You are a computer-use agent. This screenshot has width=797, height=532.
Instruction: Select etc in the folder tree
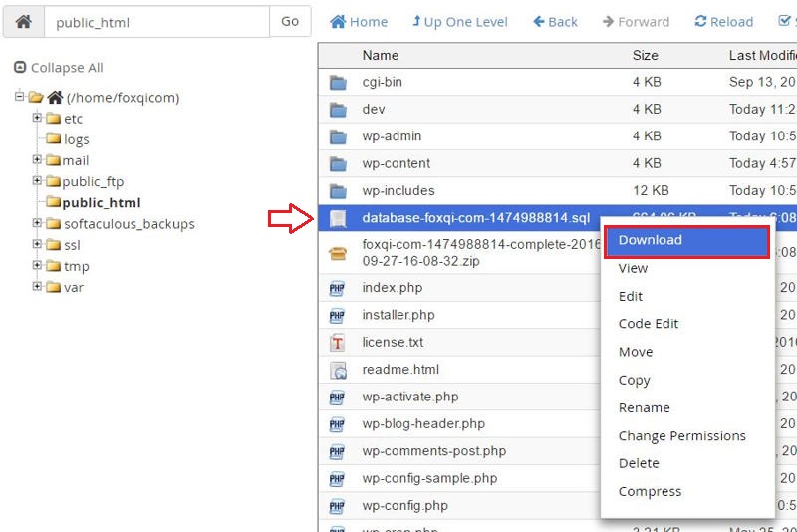[x=73, y=119]
